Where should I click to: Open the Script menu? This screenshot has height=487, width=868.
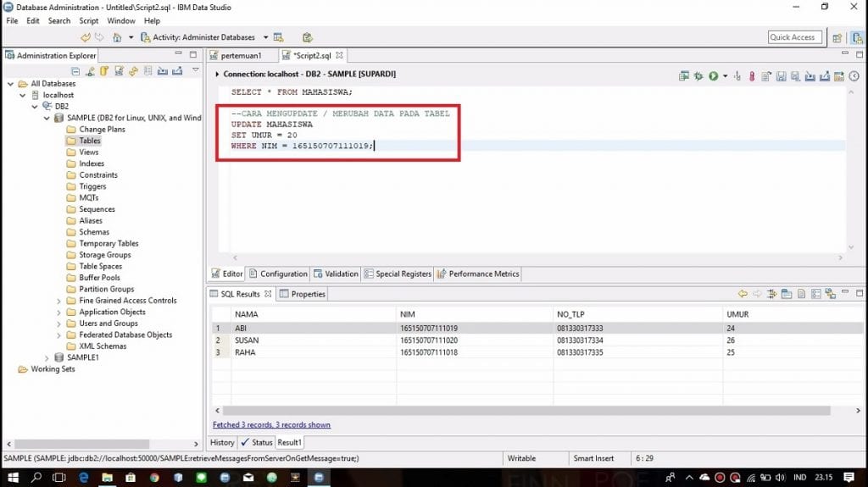click(x=89, y=20)
